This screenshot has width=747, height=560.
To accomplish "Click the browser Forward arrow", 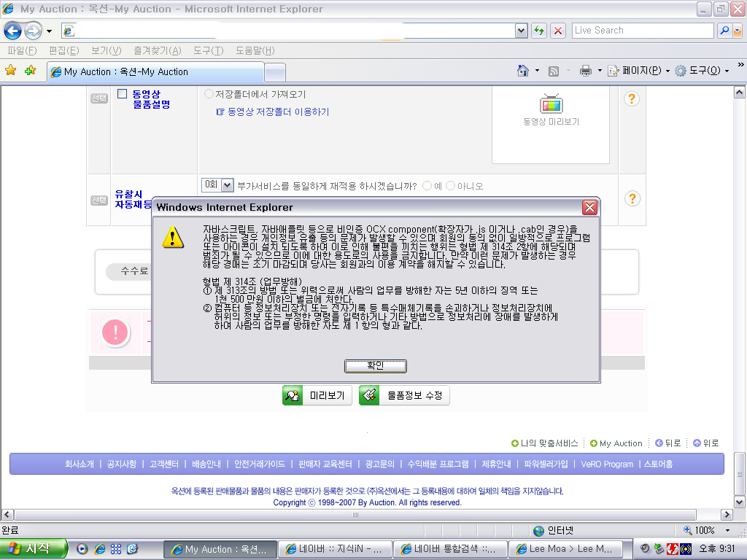I will [x=33, y=31].
